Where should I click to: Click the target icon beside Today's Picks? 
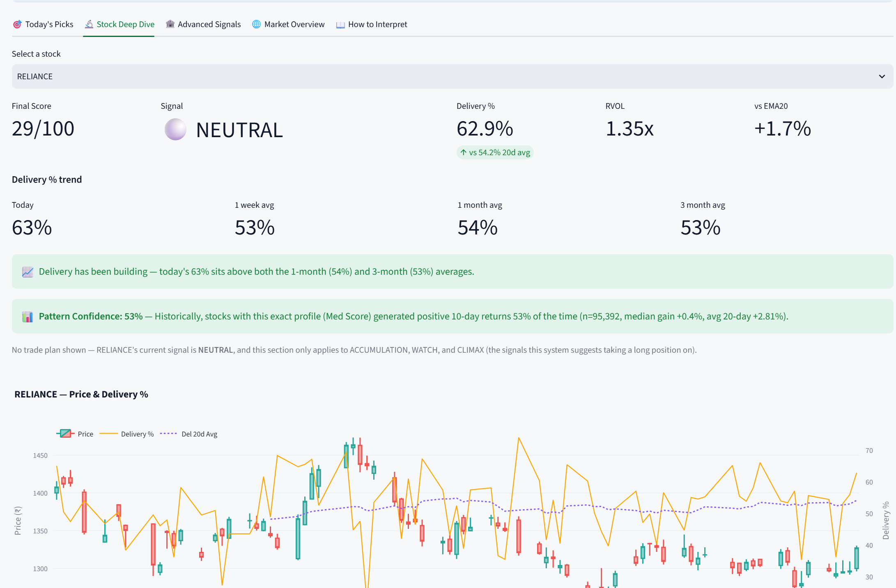[17, 25]
